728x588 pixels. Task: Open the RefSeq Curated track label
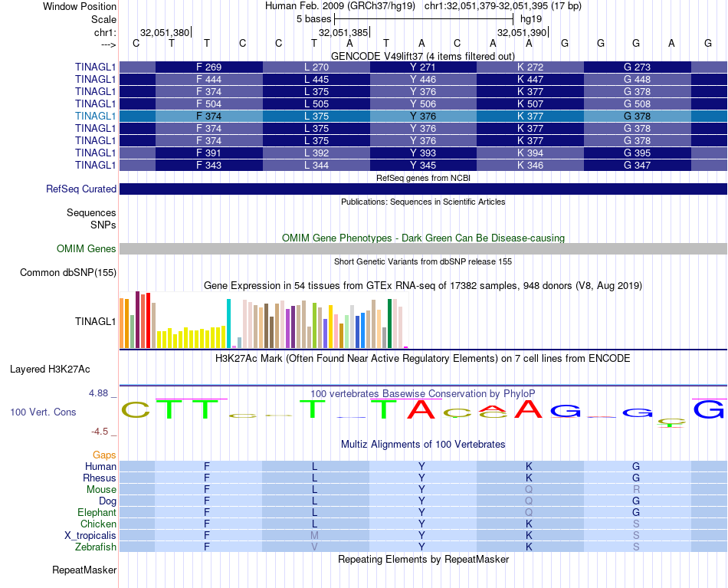click(81, 189)
